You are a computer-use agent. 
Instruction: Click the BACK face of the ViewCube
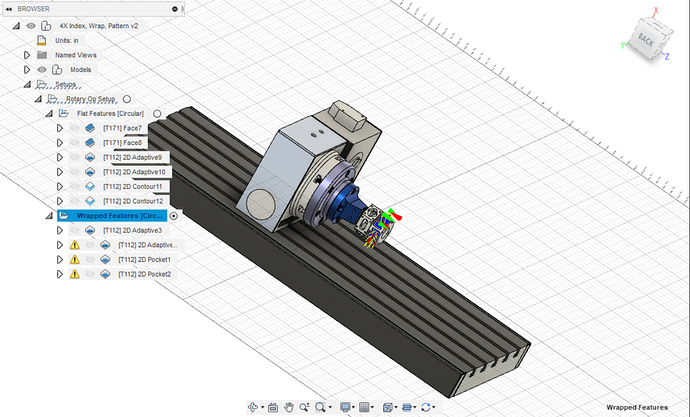pos(646,40)
